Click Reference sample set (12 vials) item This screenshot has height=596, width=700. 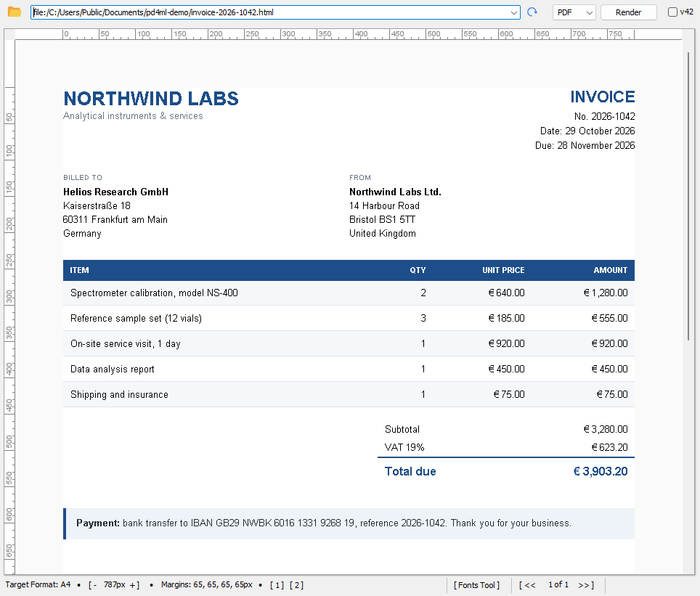[137, 318]
